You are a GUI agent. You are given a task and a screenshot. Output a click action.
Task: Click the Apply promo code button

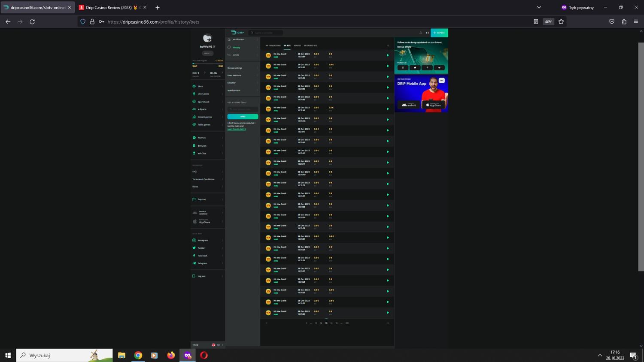coord(243,117)
